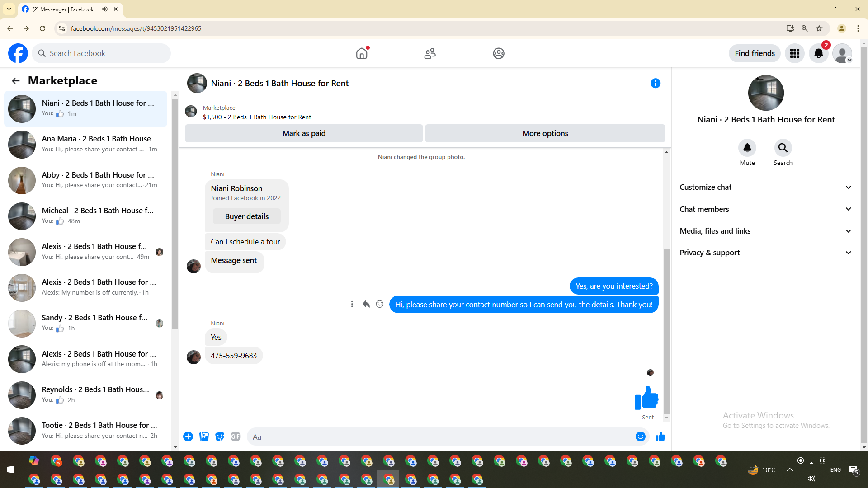Mute the browser tab audio
Screen dimensions: 868x488
[x=105, y=9]
